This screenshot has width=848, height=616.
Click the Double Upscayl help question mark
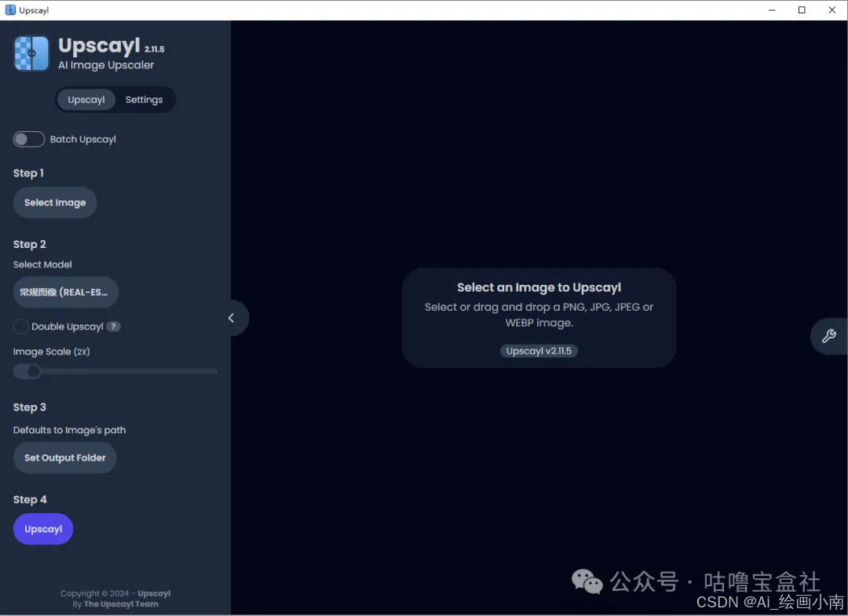point(113,326)
